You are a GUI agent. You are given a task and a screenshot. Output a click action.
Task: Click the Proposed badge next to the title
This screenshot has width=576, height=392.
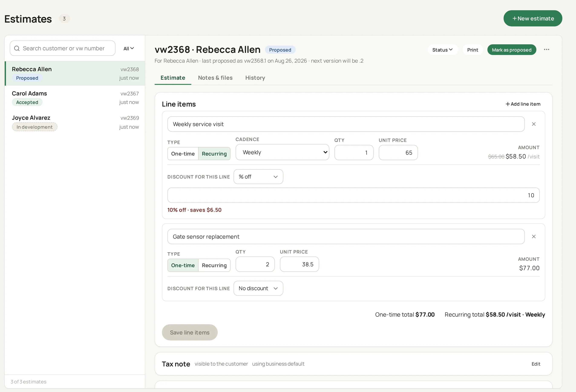pos(280,50)
